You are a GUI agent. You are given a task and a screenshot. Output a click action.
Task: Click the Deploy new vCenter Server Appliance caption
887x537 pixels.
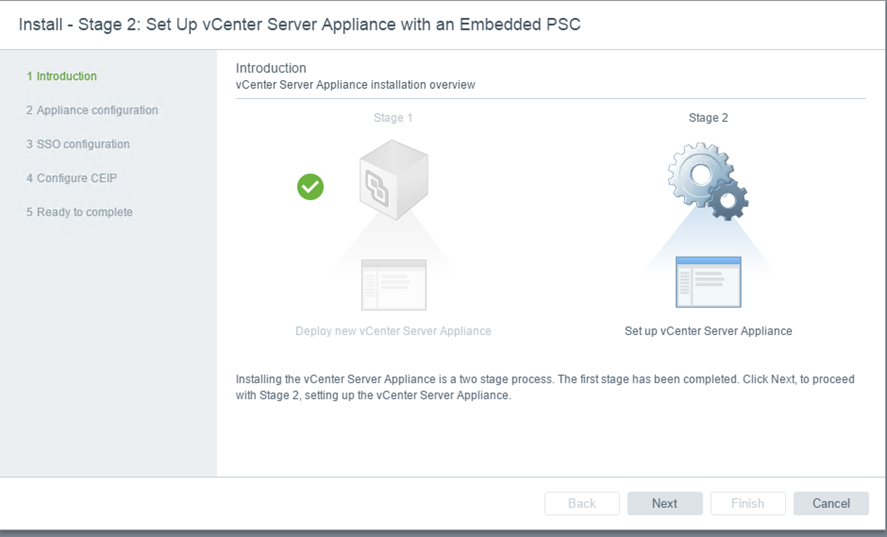click(393, 331)
